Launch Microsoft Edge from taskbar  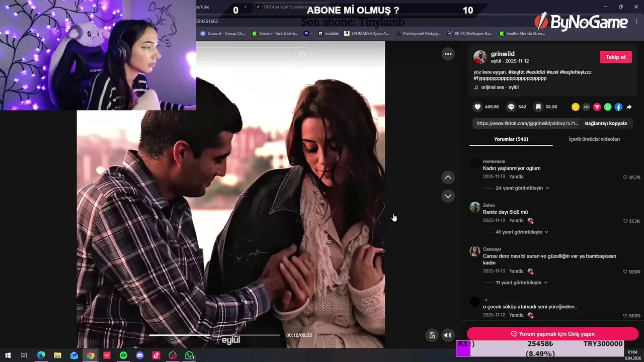coord(41,355)
